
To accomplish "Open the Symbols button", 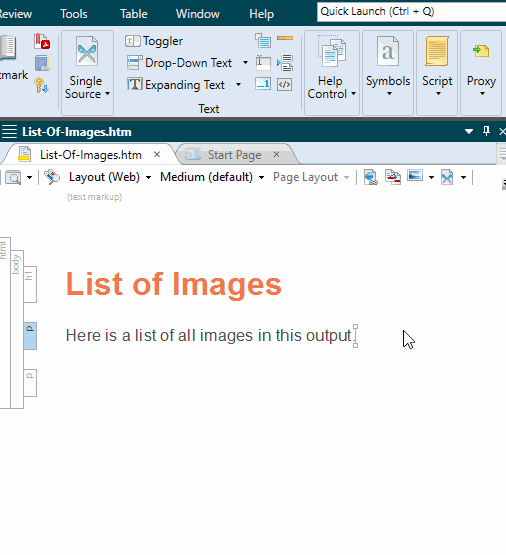I will click(x=388, y=73).
